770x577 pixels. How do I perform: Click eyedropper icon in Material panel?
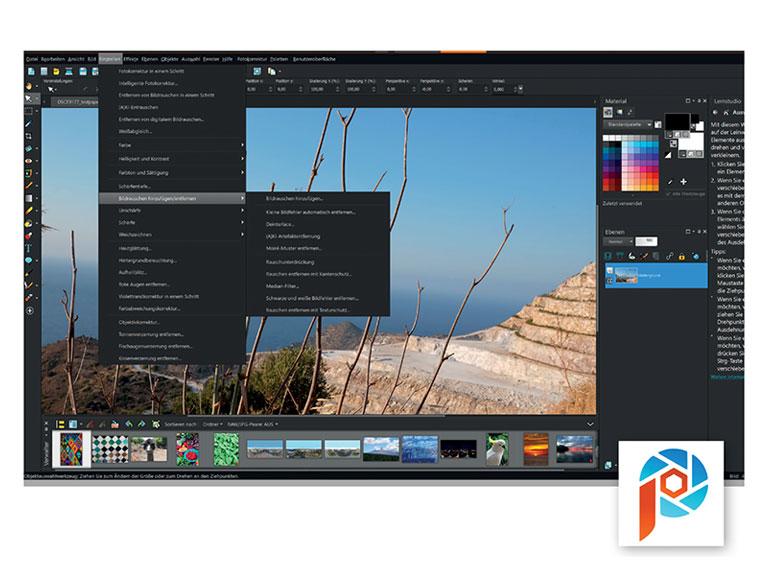pos(670,182)
